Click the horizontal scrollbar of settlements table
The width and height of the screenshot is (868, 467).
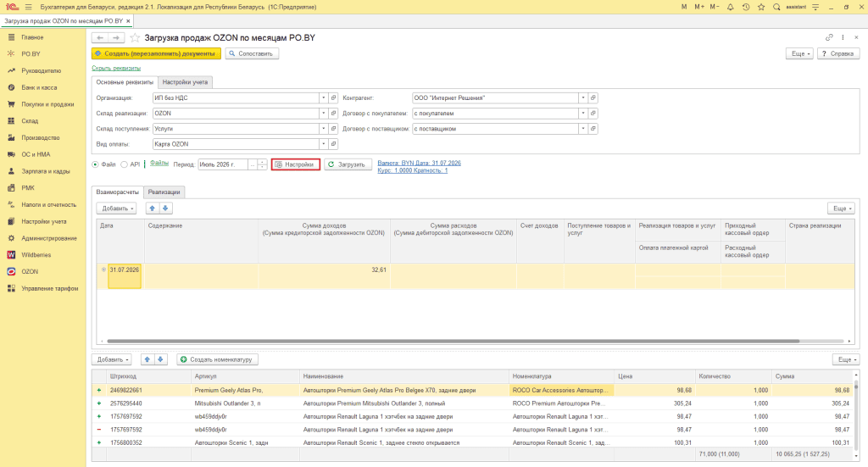point(453,342)
